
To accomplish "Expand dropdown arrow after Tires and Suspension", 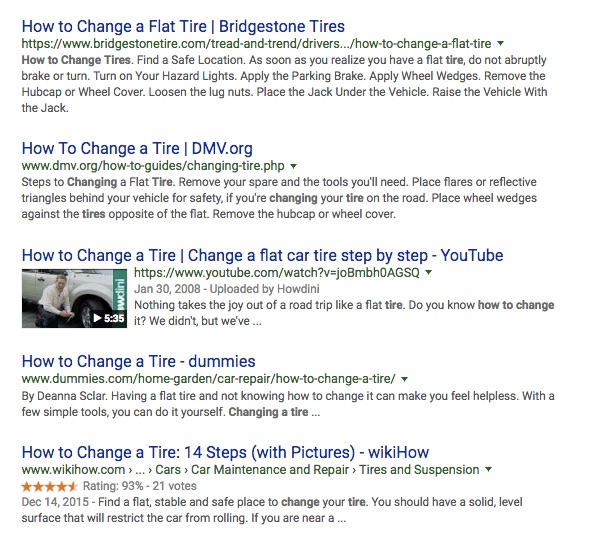I will 488,470.
